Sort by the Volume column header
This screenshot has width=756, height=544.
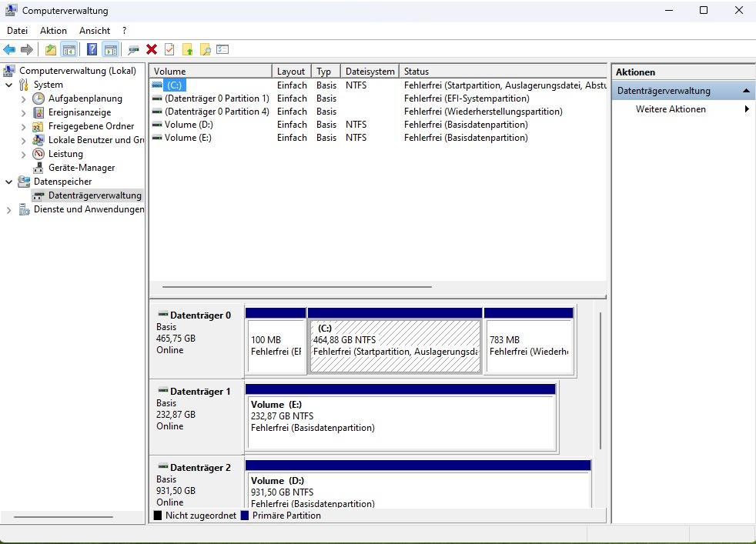click(211, 72)
